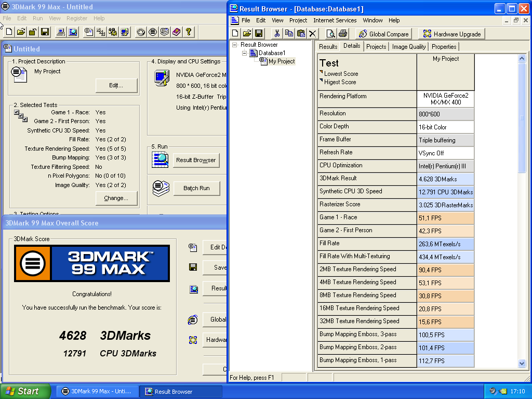Screen dimensions: 532x399
Task: Click the Windows Start button
Action: click(x=25, y=391)
